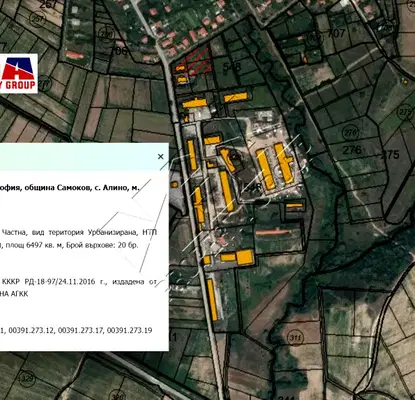This screenshot has width=415, height=400.
Task: Click the circled 276 parcel marker
Action: pyautogui.click(x=350, y=133)
